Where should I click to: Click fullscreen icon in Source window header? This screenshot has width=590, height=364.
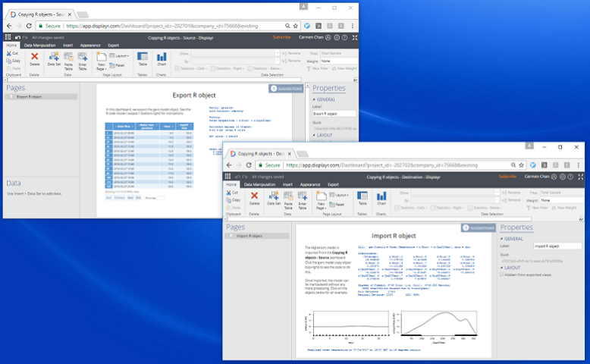(x=354, y=37)
